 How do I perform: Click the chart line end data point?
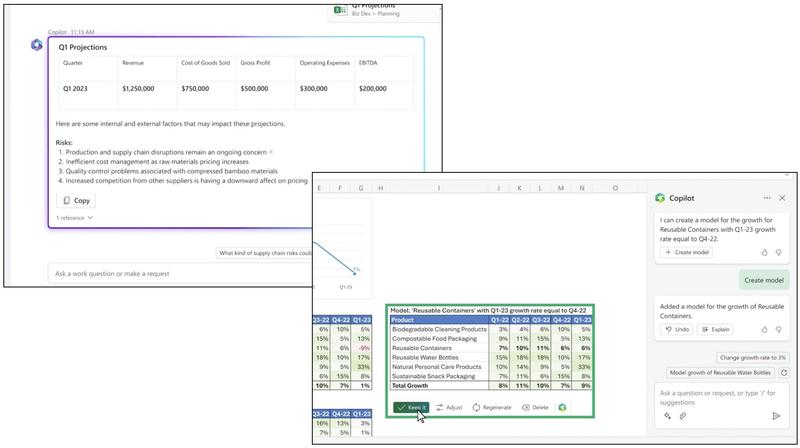[x=355, y=273]
